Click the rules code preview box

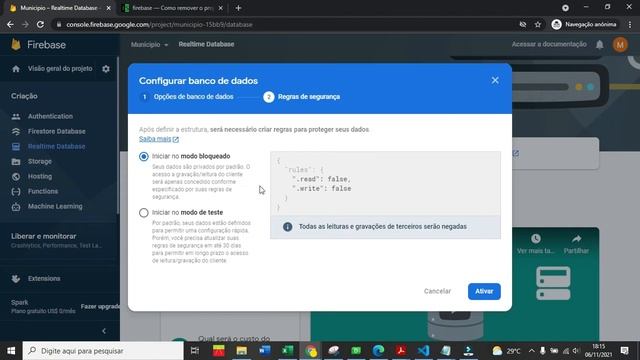[x=385, y=183]
